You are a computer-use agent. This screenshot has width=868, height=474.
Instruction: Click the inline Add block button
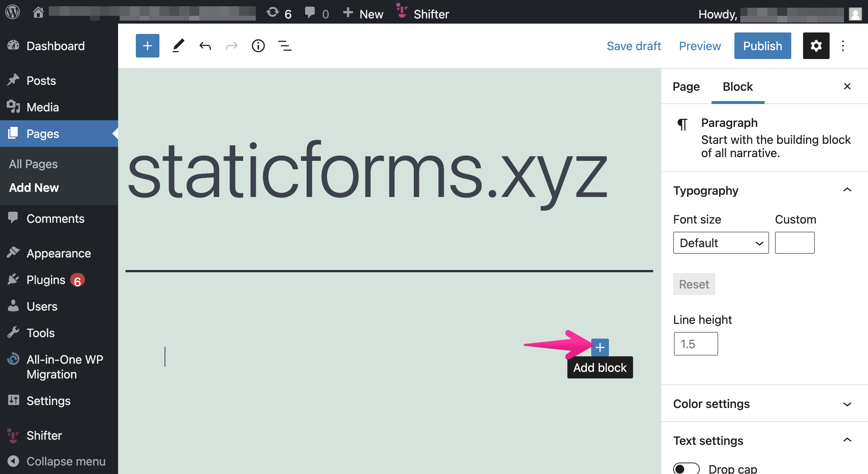(x=600, y=347)
